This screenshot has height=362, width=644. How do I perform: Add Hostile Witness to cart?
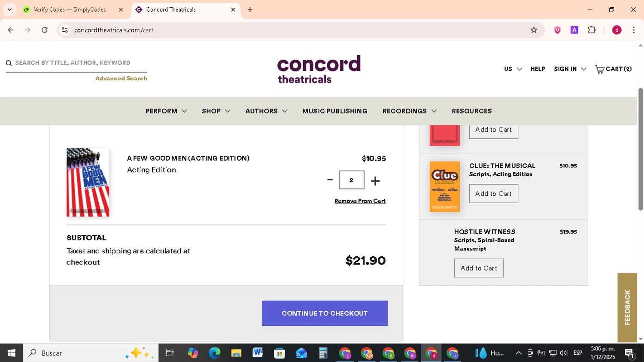[479, 268]
